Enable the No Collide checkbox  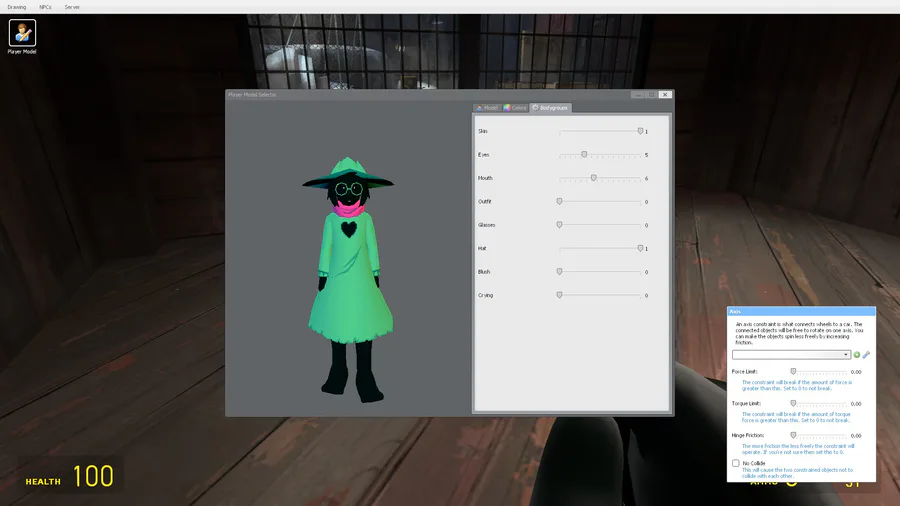pyautogui.click(x=735, y=463)
